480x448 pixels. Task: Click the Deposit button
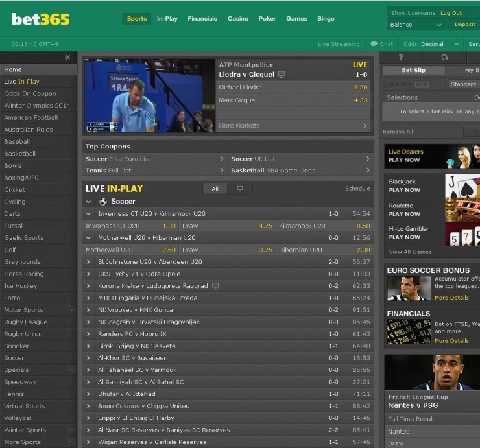pos(465,25)
